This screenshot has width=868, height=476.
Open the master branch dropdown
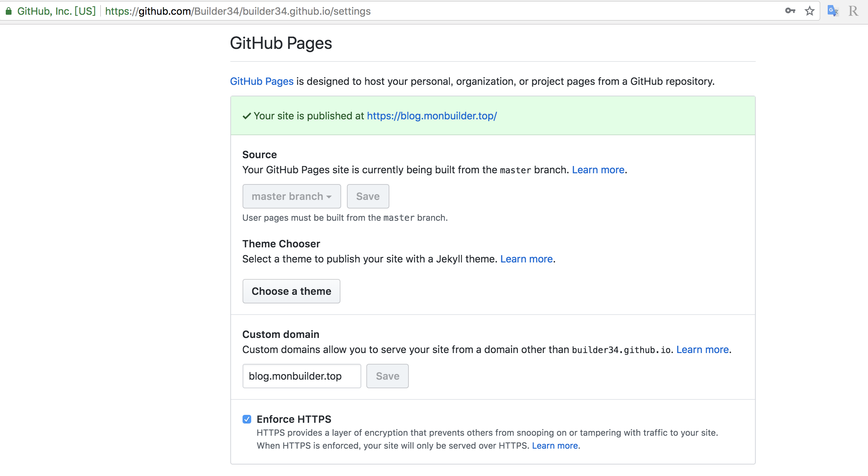point(292,196)
